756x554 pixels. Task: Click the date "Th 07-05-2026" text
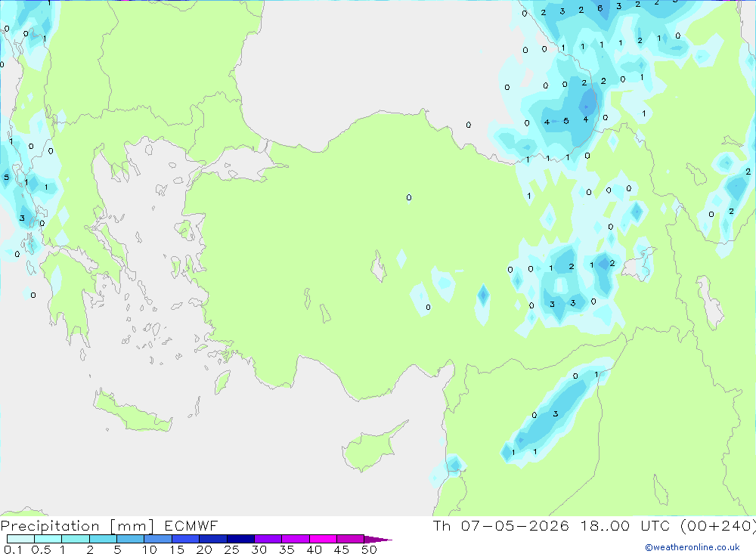[500, 525]
